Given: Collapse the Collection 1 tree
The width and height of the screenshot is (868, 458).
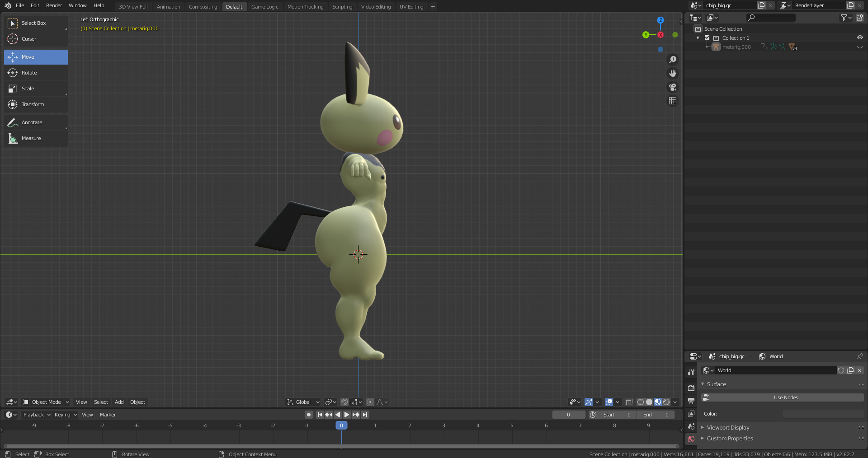Looking at the screenshot, I should 698,38.
